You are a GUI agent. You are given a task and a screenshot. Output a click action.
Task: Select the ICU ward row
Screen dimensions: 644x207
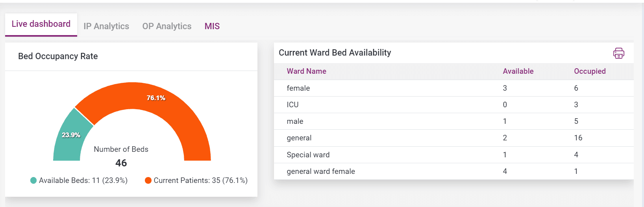pyautogui.click(x=292, y=105)
